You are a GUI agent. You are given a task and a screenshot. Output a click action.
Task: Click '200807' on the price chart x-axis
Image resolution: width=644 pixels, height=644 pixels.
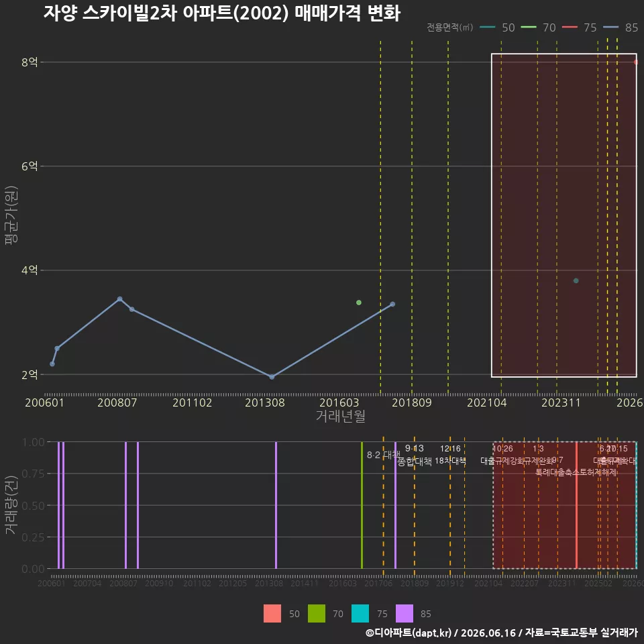point(117,402)
